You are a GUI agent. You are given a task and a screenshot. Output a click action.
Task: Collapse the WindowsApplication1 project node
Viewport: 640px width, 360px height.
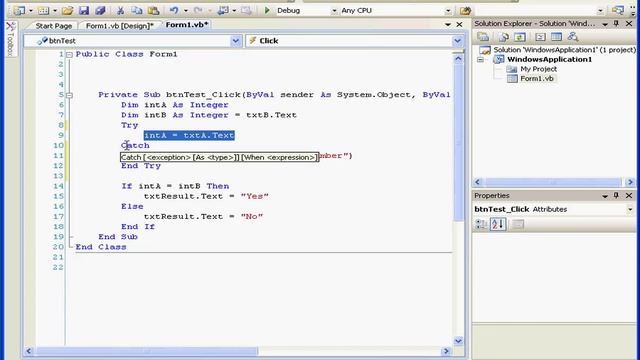pos(480,60)
